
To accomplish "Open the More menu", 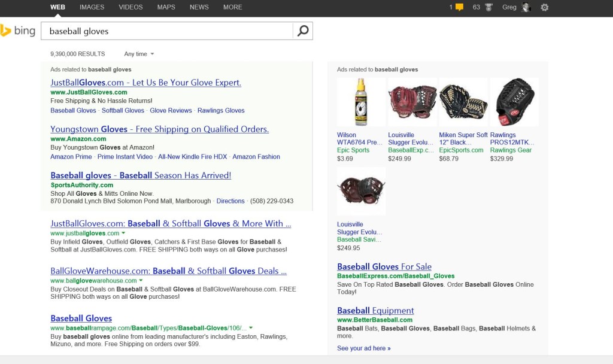I will [x=233, y=7].
